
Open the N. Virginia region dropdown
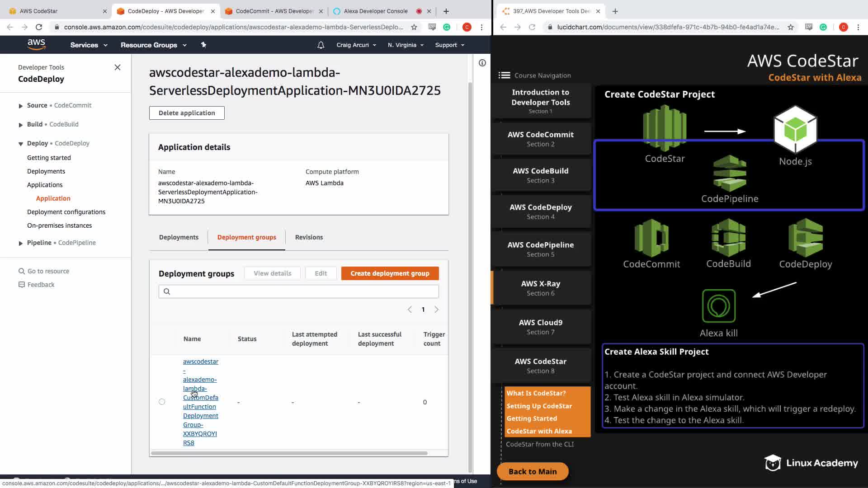tap(406, 45)
